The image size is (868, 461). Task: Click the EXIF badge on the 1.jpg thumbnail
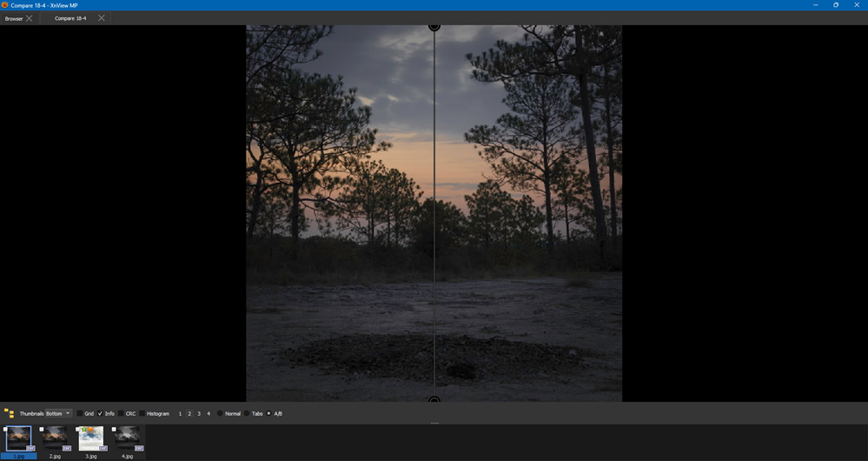(30, 448)
